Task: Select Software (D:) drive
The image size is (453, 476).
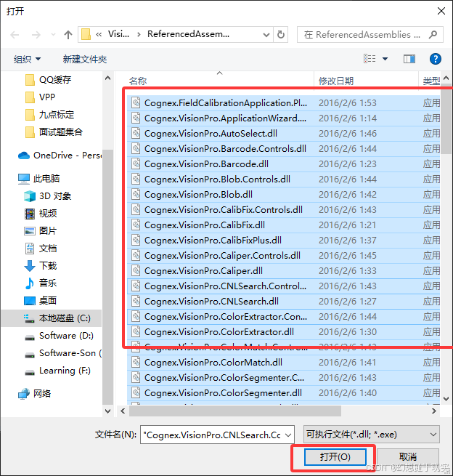Action: pos(59,336)
